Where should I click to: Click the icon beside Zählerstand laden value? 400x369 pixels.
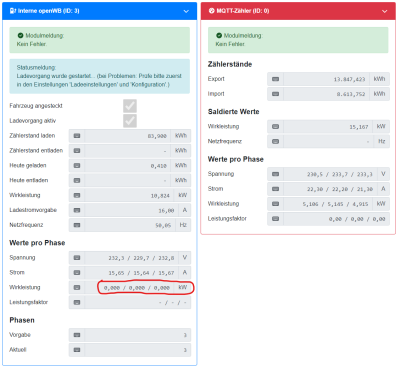[x=77, y=136]
